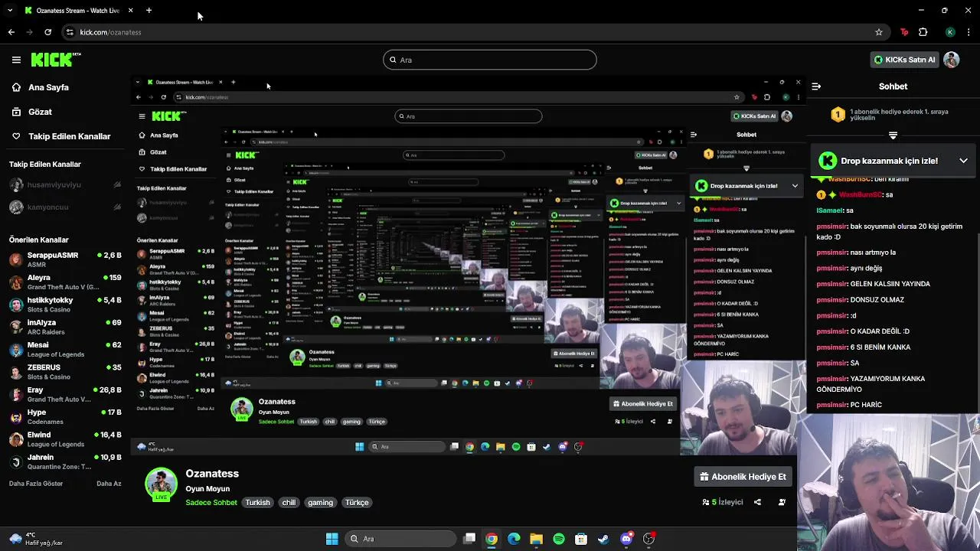
Task: Click the follow user icon right of share
Action: (x=782, y=503)
